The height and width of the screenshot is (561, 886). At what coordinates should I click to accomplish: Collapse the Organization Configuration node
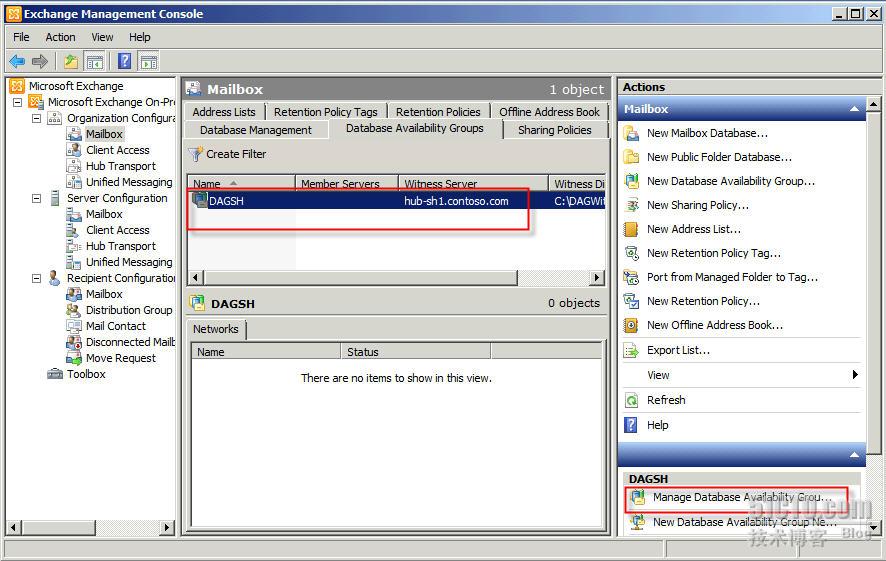[36, 118]
